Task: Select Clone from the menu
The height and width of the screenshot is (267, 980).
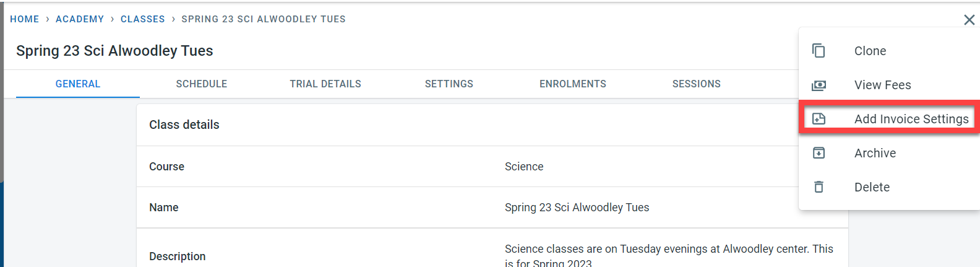Action: [870, 51]
